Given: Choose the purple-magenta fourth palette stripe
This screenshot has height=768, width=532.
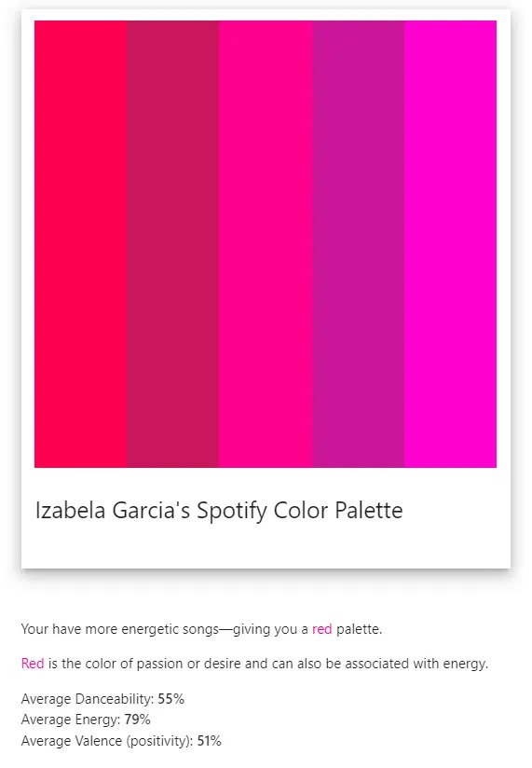Looking at the screenshot, I should [x=359, y=244].
